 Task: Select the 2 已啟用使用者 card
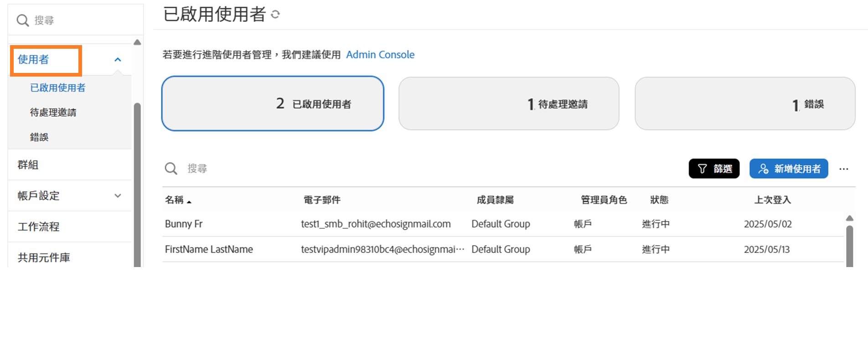pos(273,103)
